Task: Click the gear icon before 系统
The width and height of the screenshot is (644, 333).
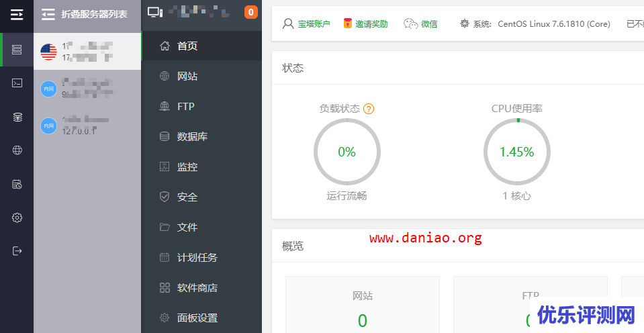Action: click(465, 23)
